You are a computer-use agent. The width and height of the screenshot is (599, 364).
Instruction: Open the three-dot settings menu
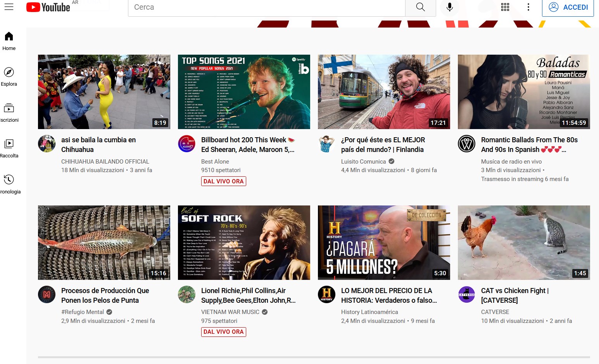(x=528, y=7)
